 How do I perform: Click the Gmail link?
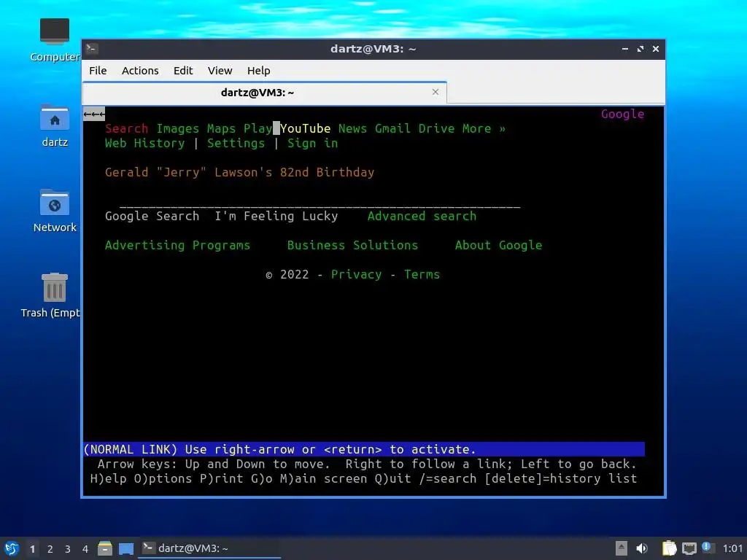click(392, 128)
